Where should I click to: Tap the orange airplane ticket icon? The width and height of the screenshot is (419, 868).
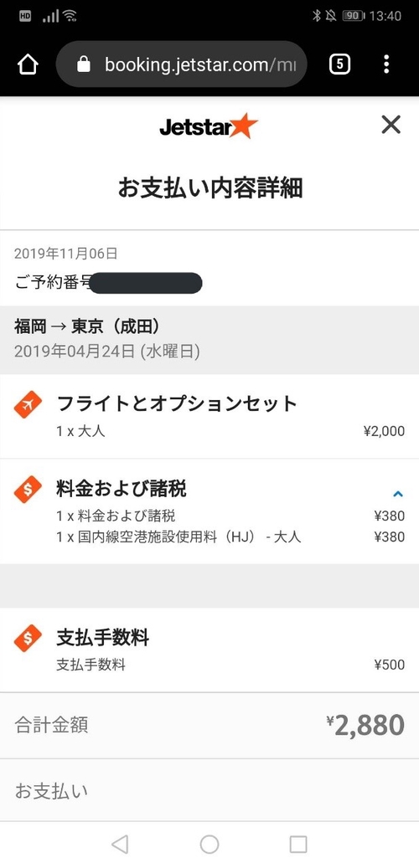click(x=28, y=404)
